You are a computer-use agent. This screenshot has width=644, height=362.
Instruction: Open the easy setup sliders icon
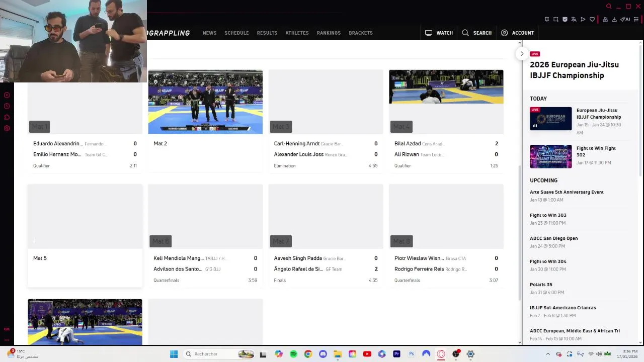point(636,20)
